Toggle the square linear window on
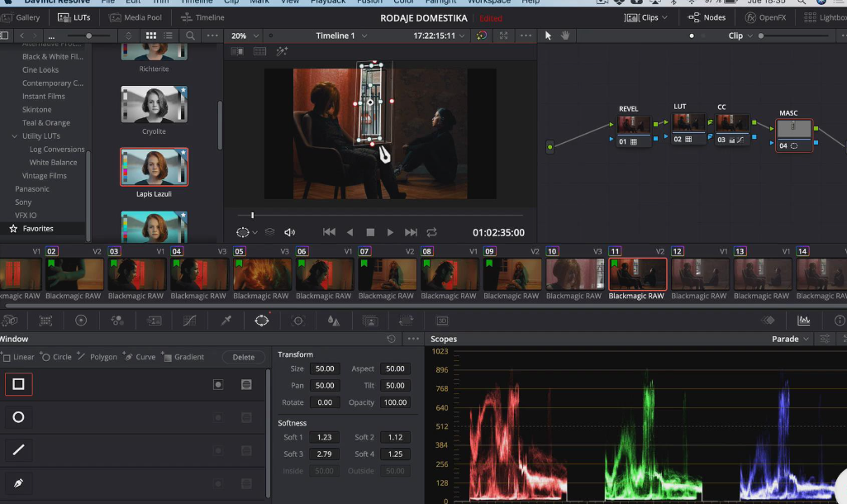847x504 pixels. click(x=18, y=384)
